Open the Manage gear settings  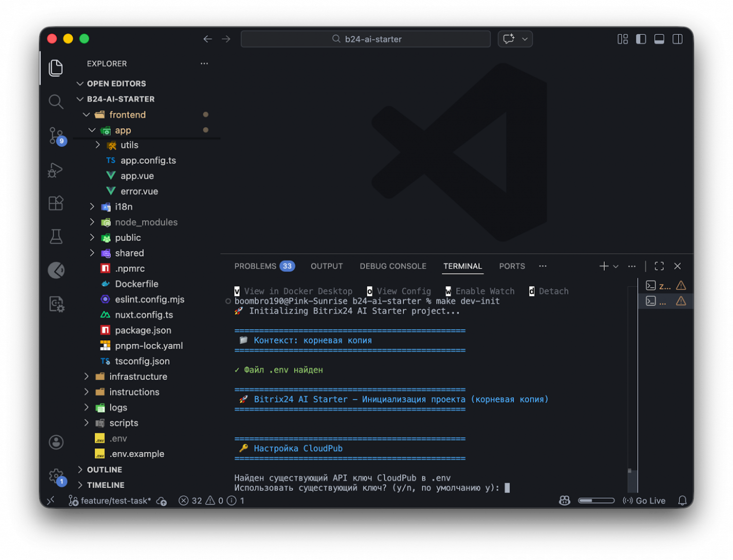coord(56,476)
